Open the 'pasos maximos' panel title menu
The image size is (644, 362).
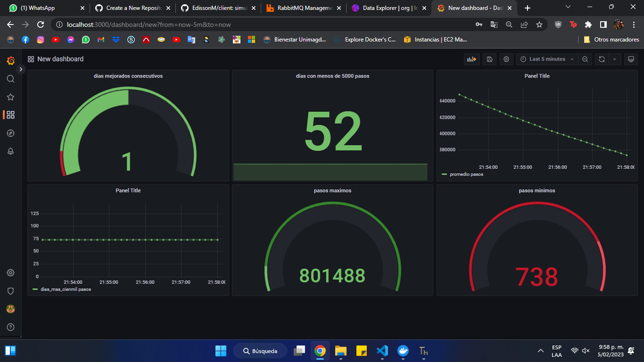[332, 190]
